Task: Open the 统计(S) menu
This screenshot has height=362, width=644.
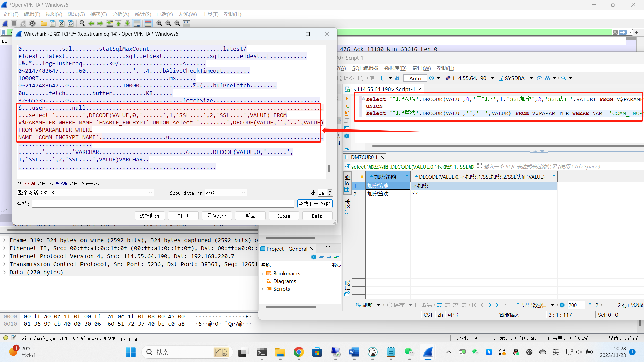Action: coord(143,14)
